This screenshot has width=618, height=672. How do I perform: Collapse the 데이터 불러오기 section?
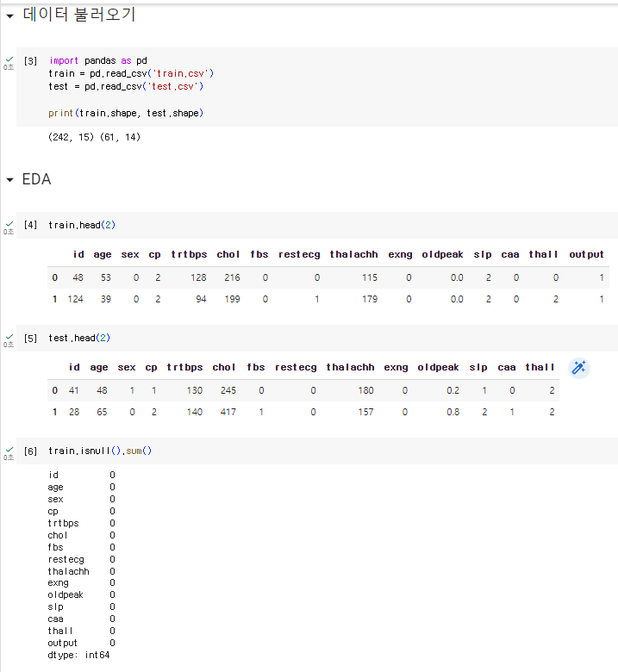[9, 16]
